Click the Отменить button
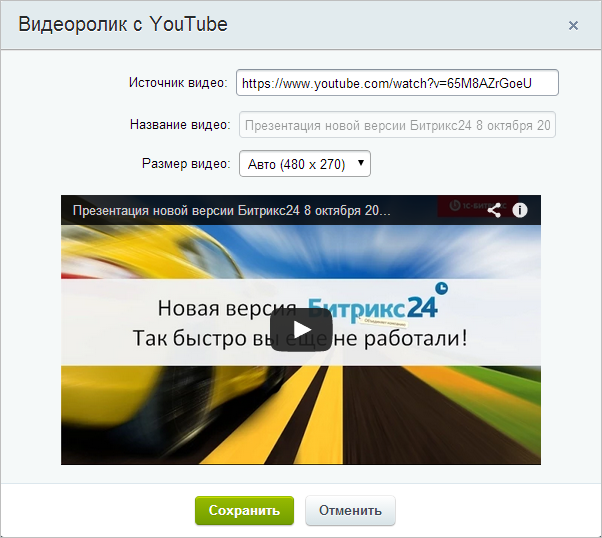 click(x=350, y=510)
